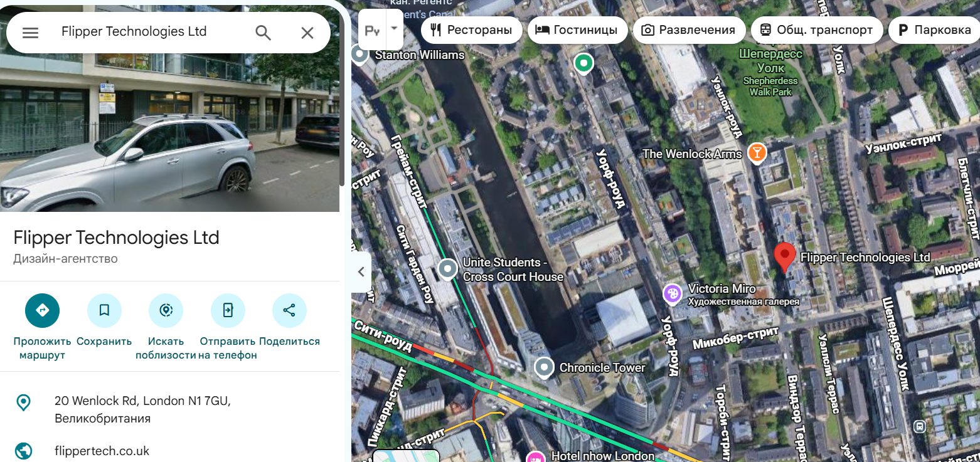This screenshot has height=462, width=980.
Task: Click the Искать поблизости nearby icon
Action: coord(166,310)
